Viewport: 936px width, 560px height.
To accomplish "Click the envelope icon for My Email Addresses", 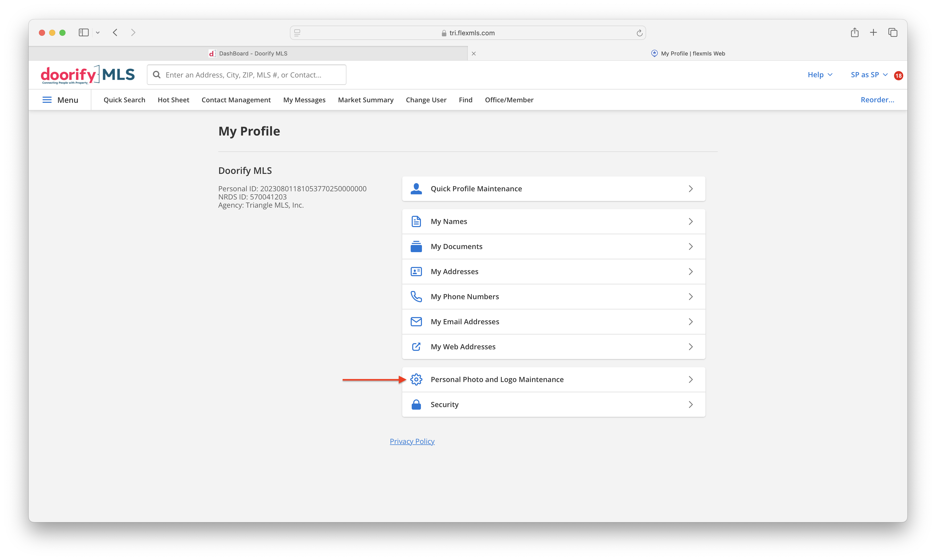I will pyautogui.click(x=416, y=321).
